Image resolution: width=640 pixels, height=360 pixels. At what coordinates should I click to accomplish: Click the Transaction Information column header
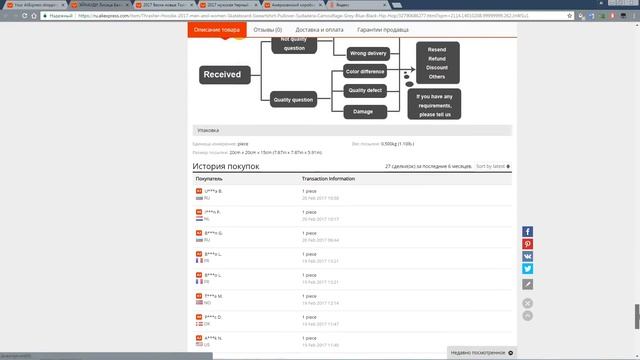[x=328, y=179]
